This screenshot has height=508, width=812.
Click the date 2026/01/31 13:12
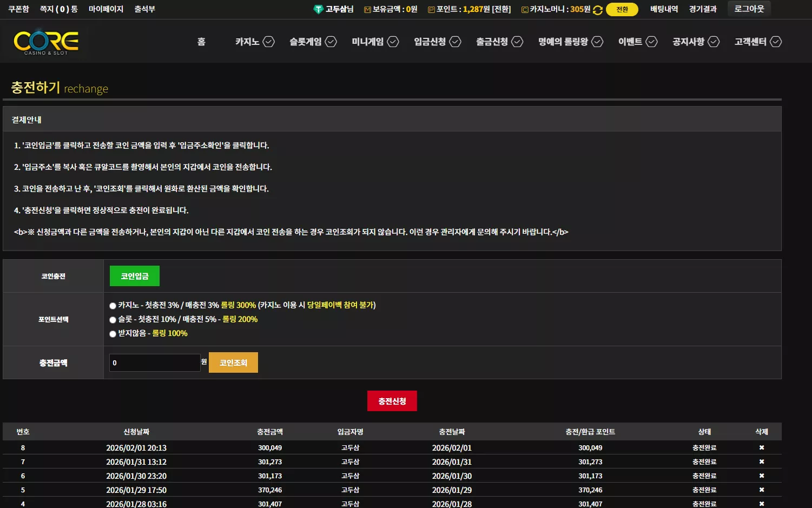[136, 462]
